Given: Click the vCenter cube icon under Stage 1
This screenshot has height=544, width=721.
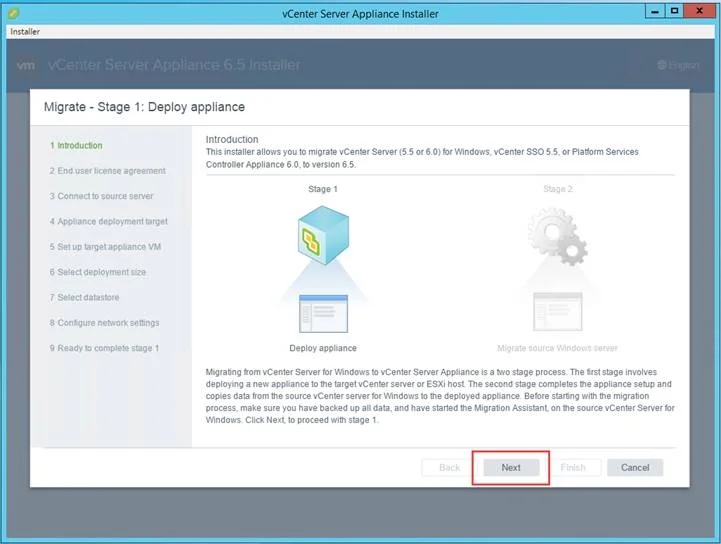Looking at the screenshot, I should click(323, 235).
